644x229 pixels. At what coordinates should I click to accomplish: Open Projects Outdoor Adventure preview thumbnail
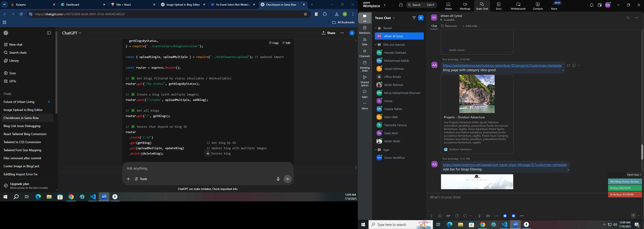477,94
